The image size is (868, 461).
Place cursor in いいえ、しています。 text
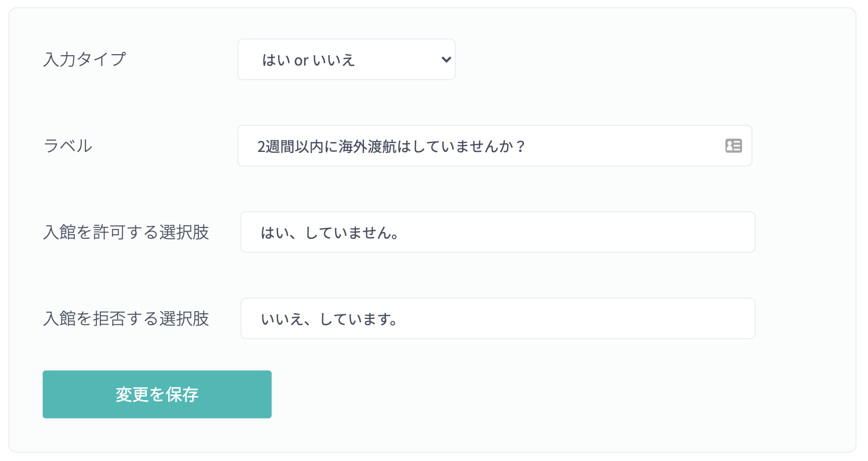click(330, 319)
